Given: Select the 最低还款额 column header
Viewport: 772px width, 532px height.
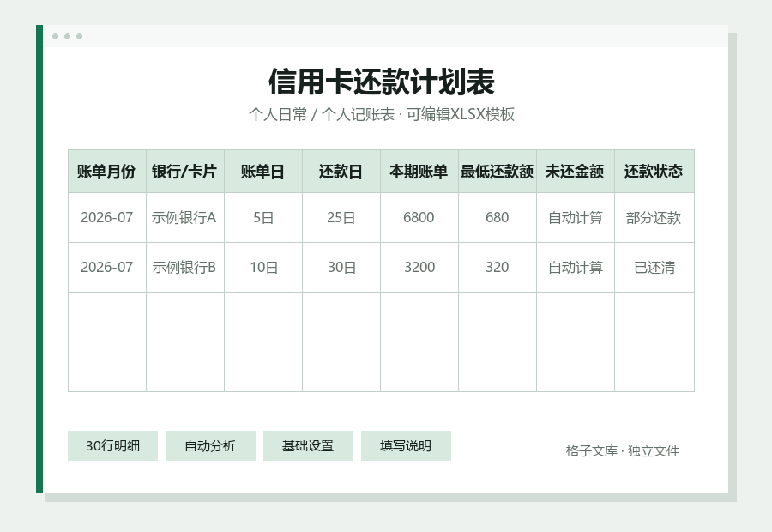Looking at the screenshot, I should [x=498, y=172].
